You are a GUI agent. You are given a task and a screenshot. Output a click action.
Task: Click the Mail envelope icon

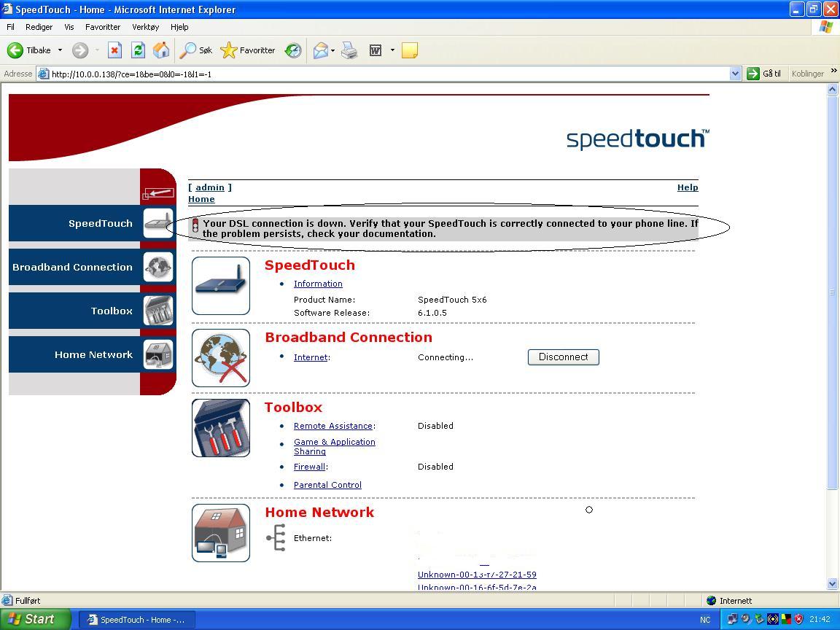click(320, 50)
